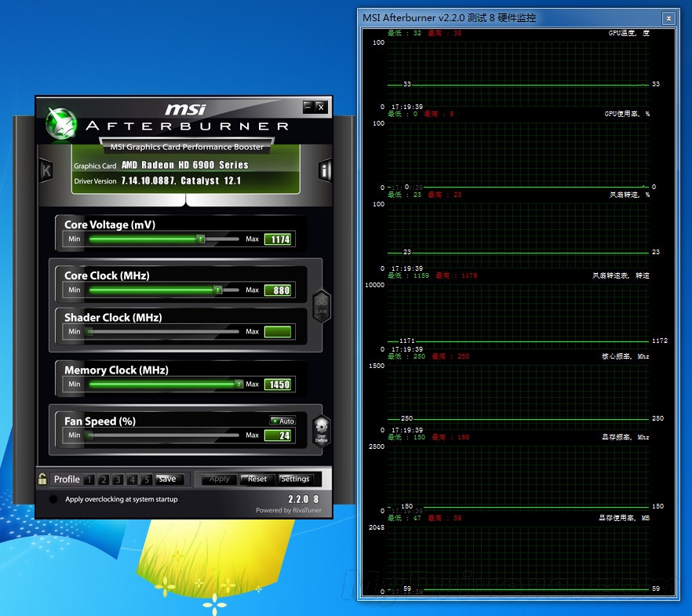Click the memory clock graph
Viewport: 692px width, 616px height.
point(518,479)
